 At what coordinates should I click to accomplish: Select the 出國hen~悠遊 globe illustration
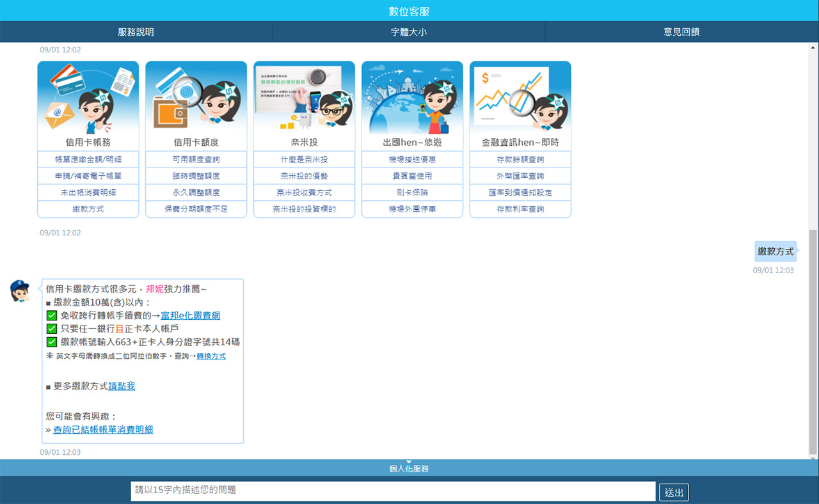[412, 97]
